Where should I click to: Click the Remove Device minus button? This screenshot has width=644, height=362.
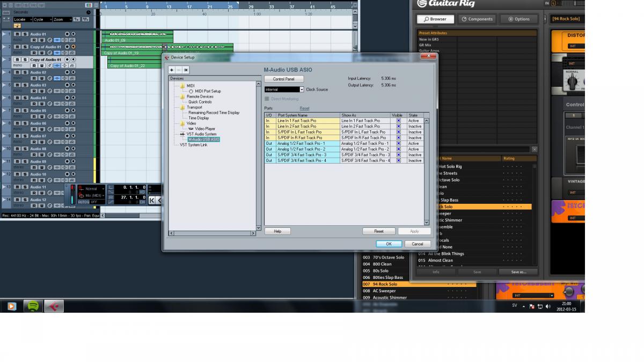(179, 70)
